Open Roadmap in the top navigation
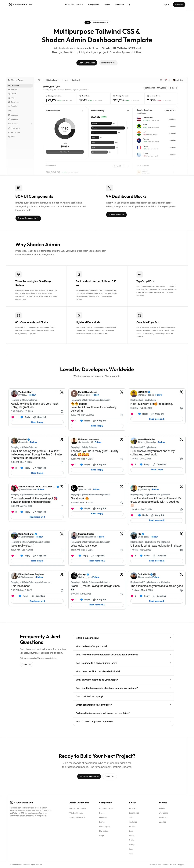Image resolution: width=194 pixels, height=868 pixels. point(119,4)
